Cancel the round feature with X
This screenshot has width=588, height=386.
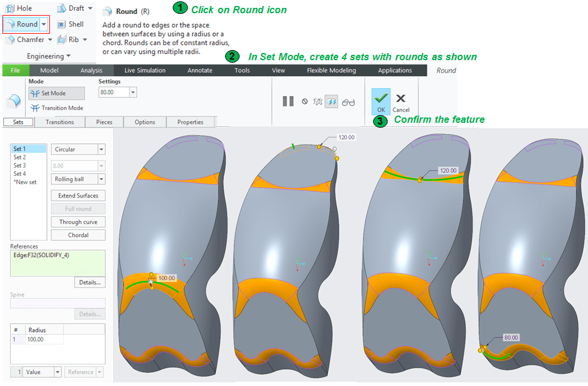(401, 100)
